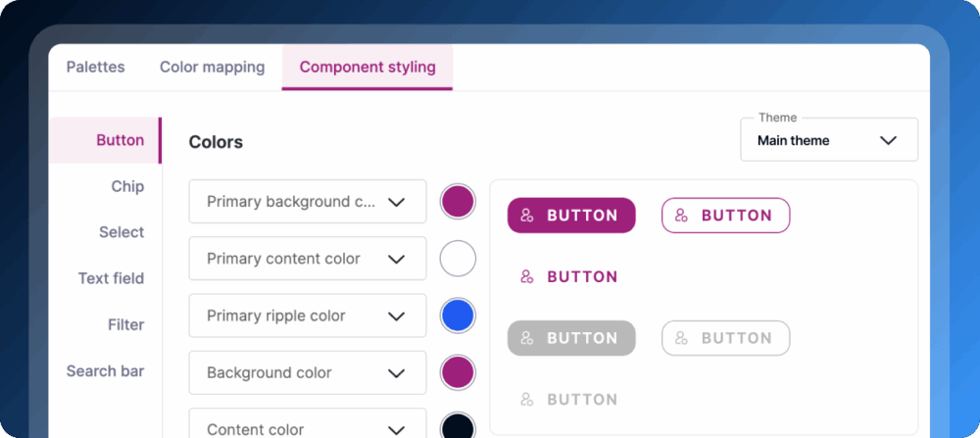The height and width of the screenshot is (438, 980).
Task: Select Chip in the component sidebar
Action: click(x=127, y=186)
